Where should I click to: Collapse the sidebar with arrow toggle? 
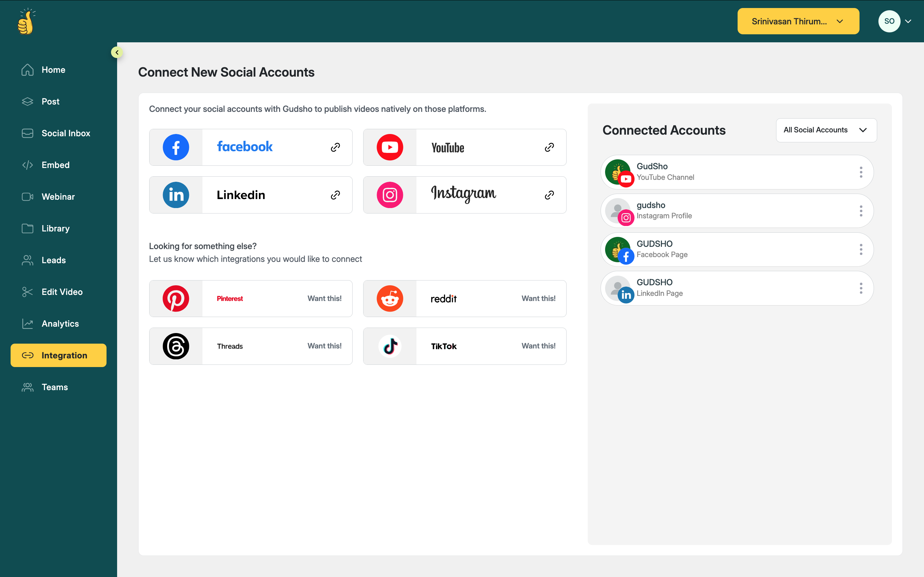[117, 52]
